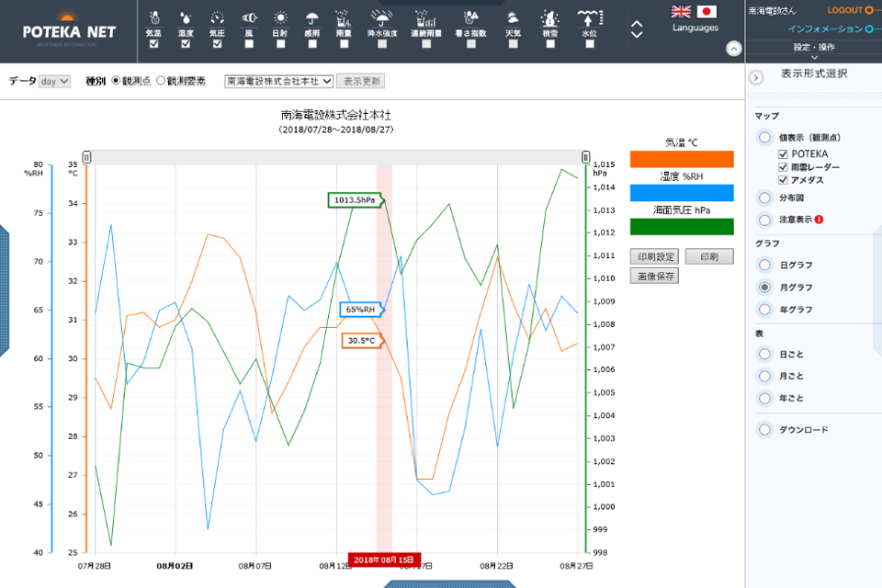Switch language using the Japan flag

(x=707, y=12)
